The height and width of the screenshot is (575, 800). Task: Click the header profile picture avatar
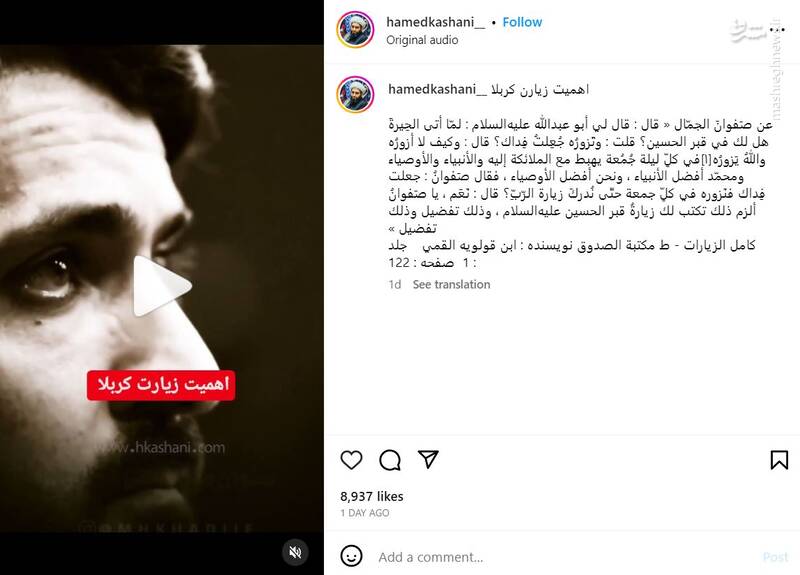click(x=355, y=30)
